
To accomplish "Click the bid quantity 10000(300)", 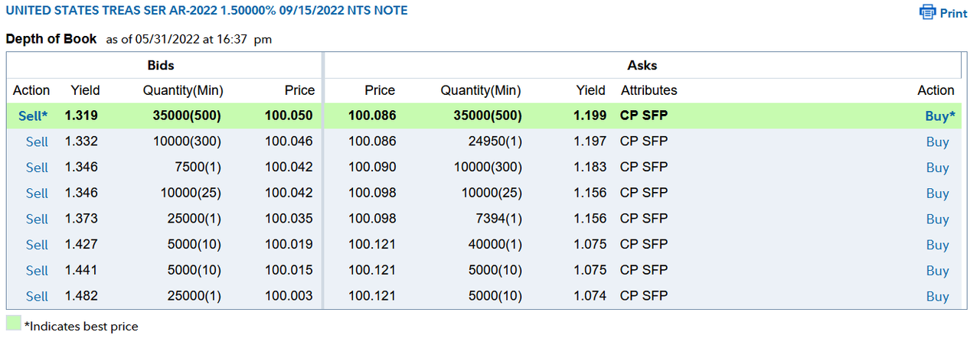I will click(189, 142).
